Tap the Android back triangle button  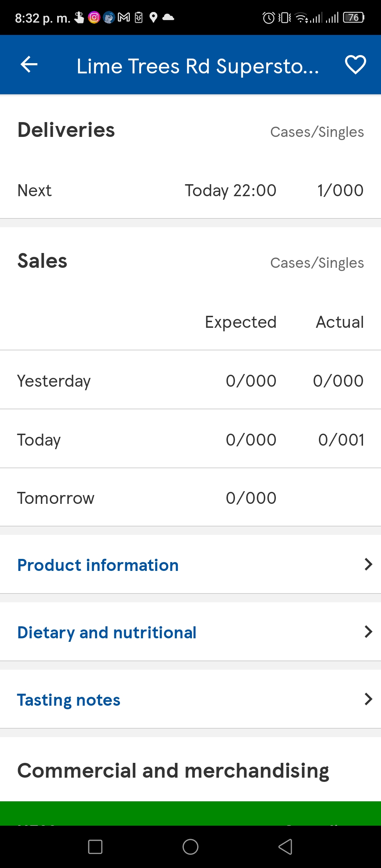tap(285, 847)
